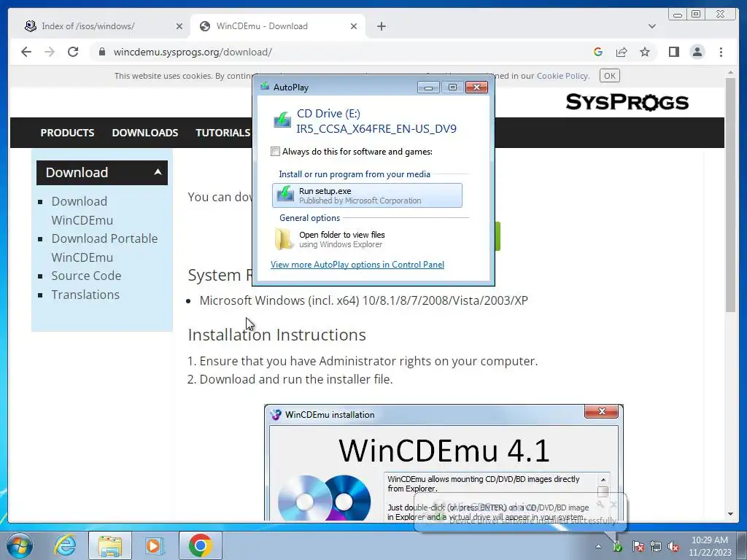Open the Action Center flag icon

[638, 547]
